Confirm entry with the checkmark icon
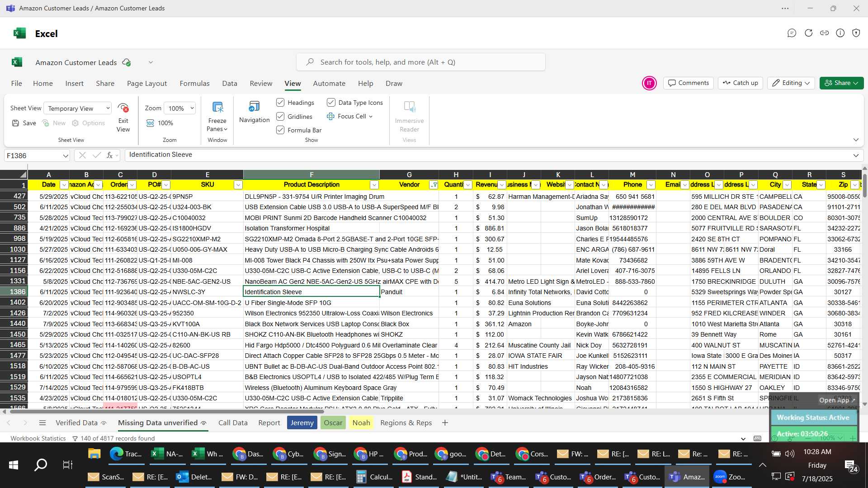The image size is (868, 488). pyautogui.click(x=96, y=155)
